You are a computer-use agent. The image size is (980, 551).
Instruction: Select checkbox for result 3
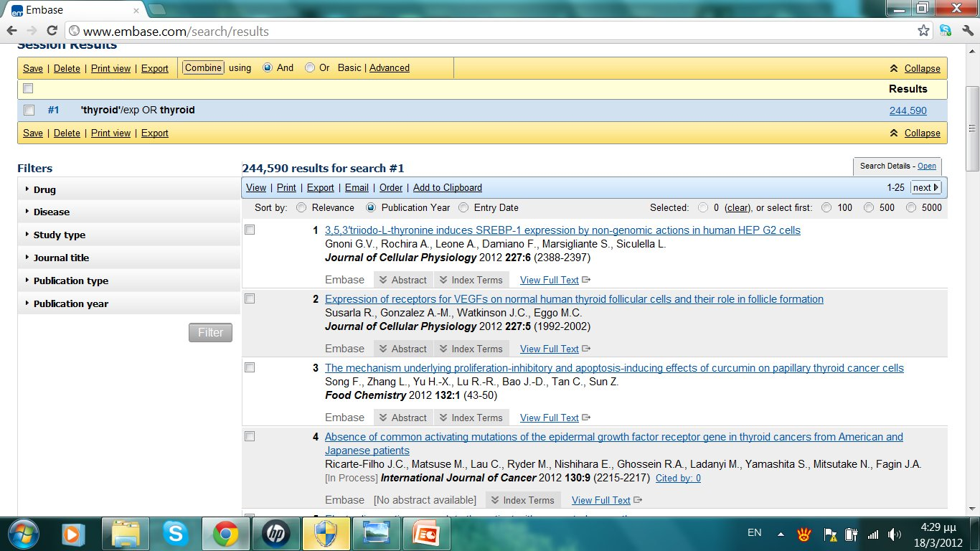250,367
